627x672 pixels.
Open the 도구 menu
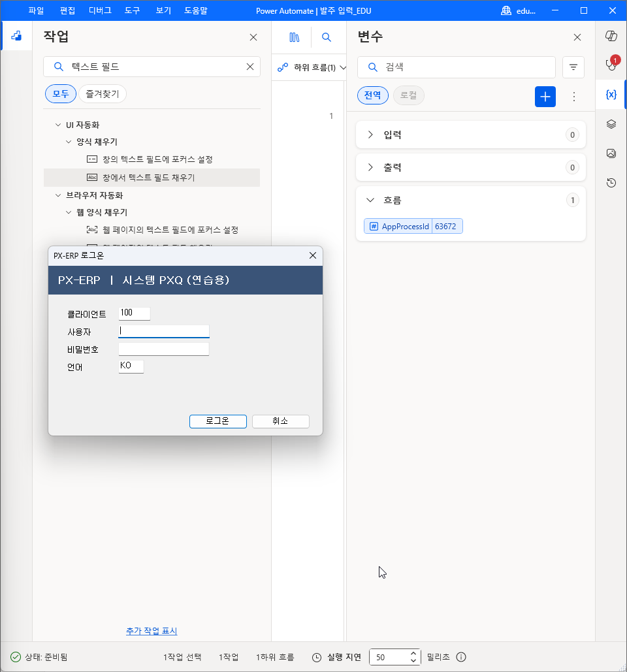tap(133, 10)
